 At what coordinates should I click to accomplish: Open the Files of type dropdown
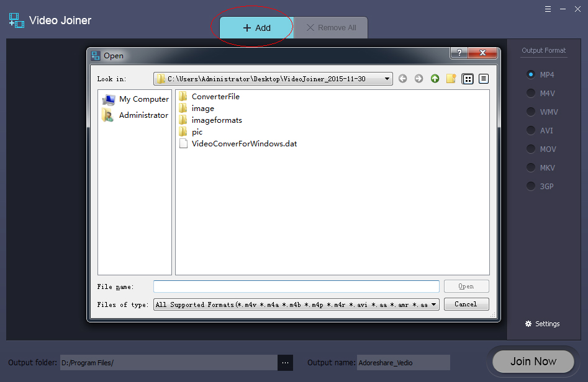(433, 304)
